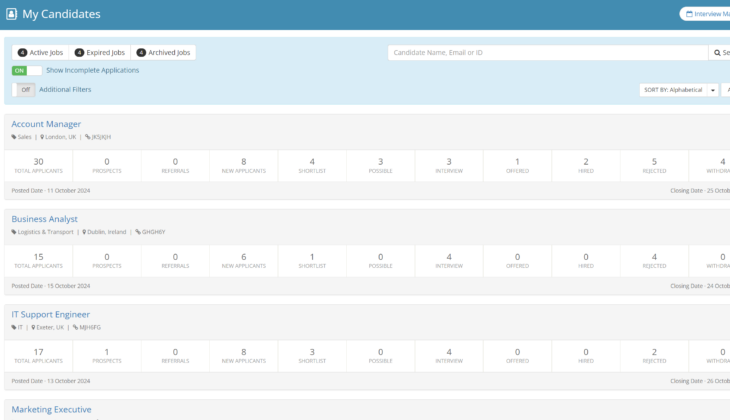The width and height of the screenshot is (730, 420).
Task: Click the Sales tag icon under Account Manager
Action: point(14,137)
